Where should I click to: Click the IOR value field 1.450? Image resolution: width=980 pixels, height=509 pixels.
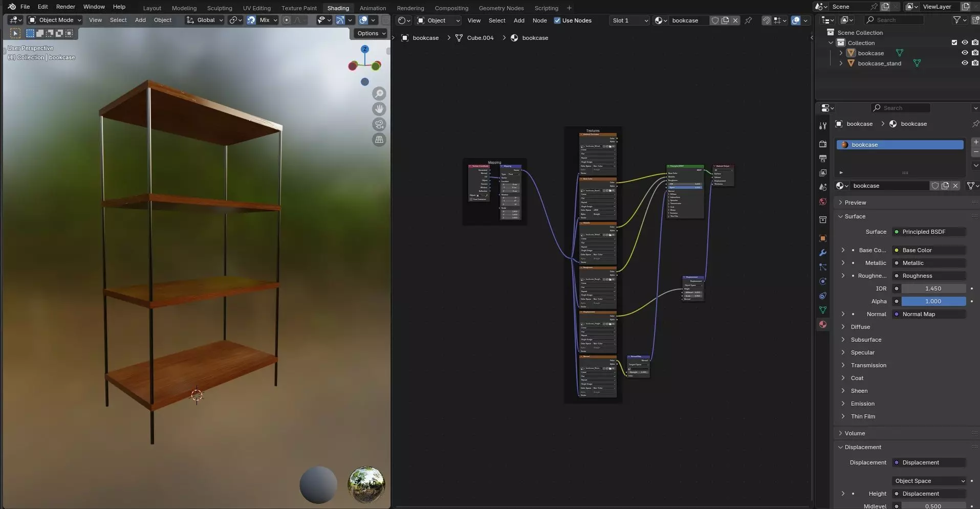pyautogui.click(x=933, y=289)
